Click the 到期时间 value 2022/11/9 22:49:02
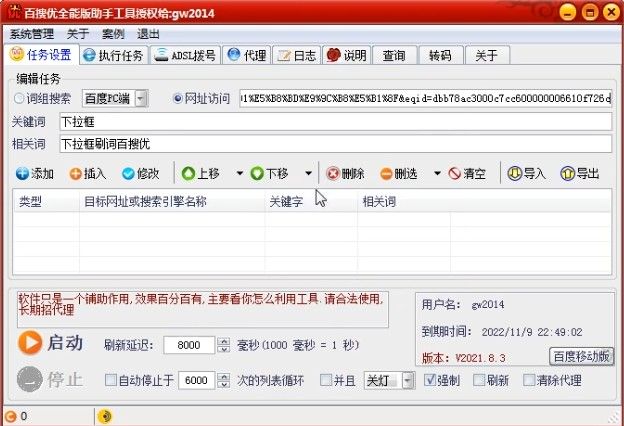Viewport: 624px width, 426px height. point(532,332)
